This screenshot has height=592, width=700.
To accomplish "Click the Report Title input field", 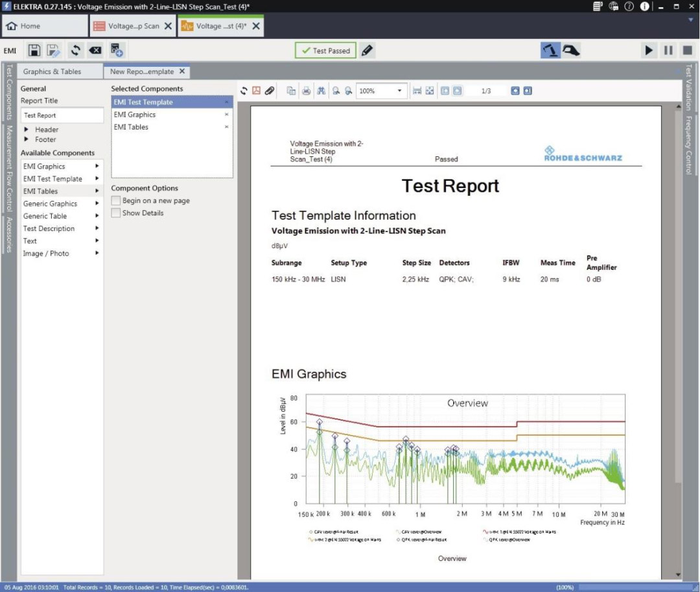I will point(62,115).
